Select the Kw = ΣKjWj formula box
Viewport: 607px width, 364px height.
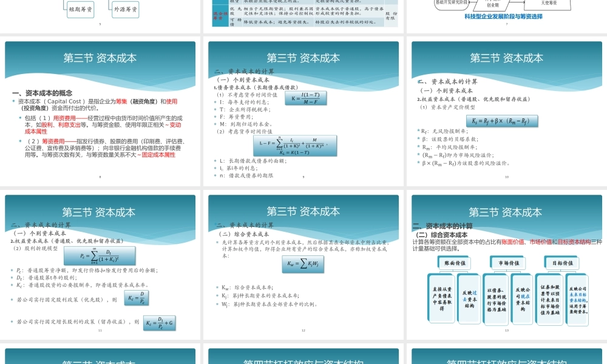(x=302, y=264)
